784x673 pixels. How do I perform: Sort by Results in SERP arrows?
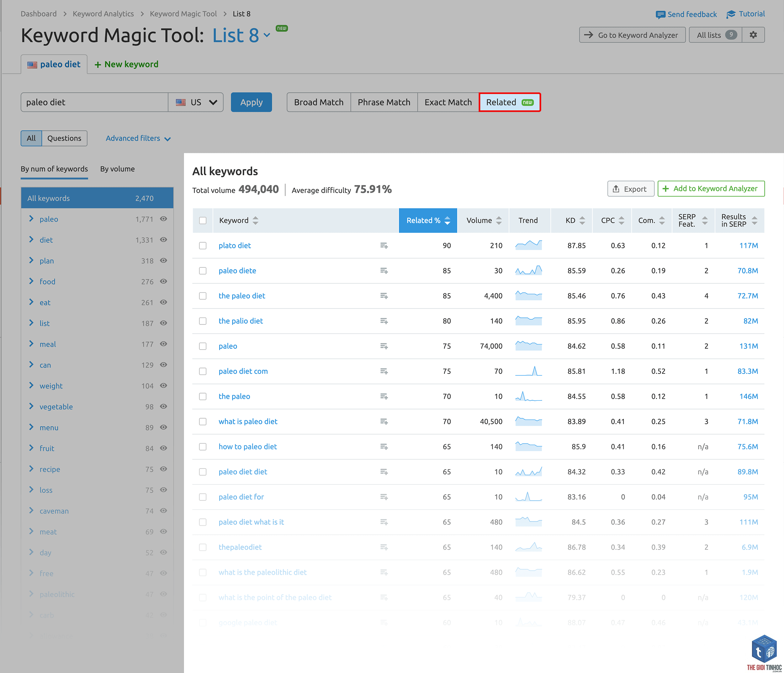(755, 220)
